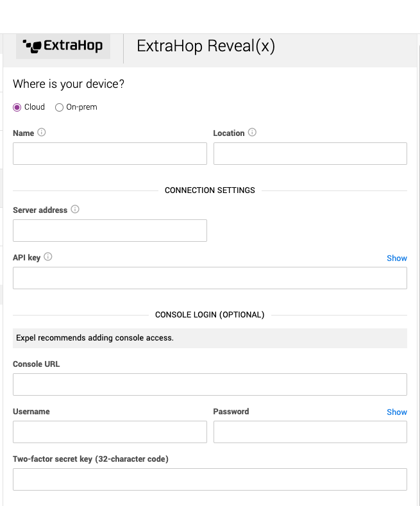Show the API key value

(397, 258)
